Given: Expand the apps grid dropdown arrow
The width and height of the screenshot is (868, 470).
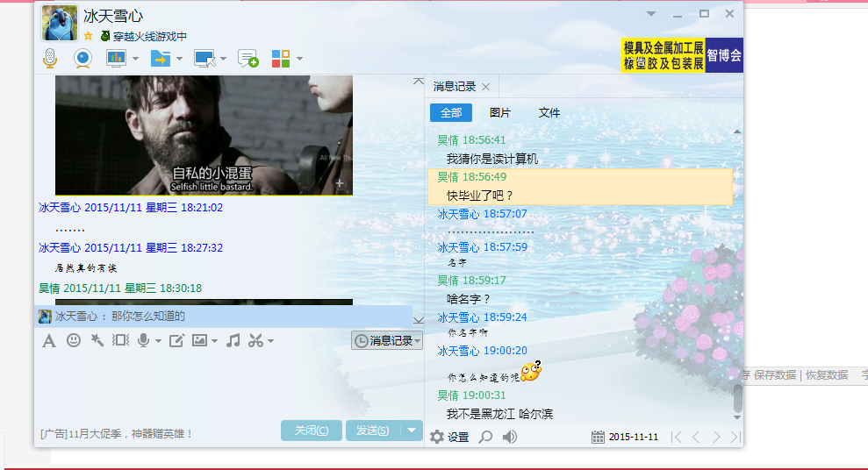Looking at the screenshot, I should [x=299, y=59].
